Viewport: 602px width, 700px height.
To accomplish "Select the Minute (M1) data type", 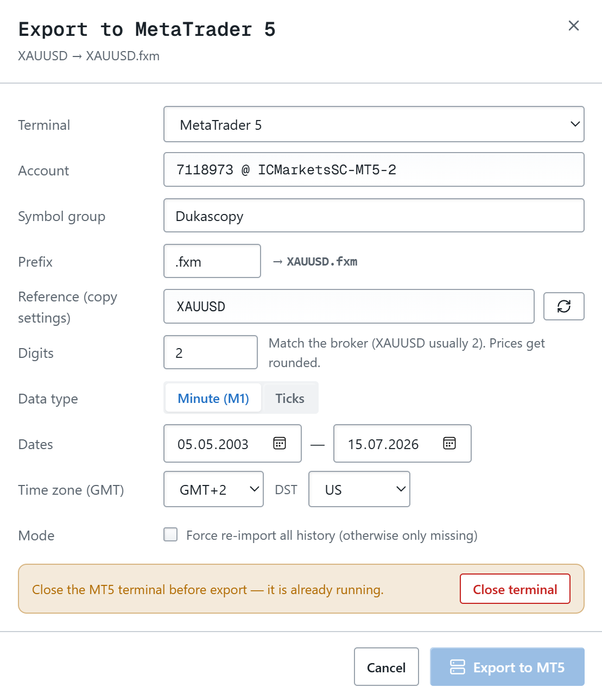I will pyautogui.click(x=213, y=398).
